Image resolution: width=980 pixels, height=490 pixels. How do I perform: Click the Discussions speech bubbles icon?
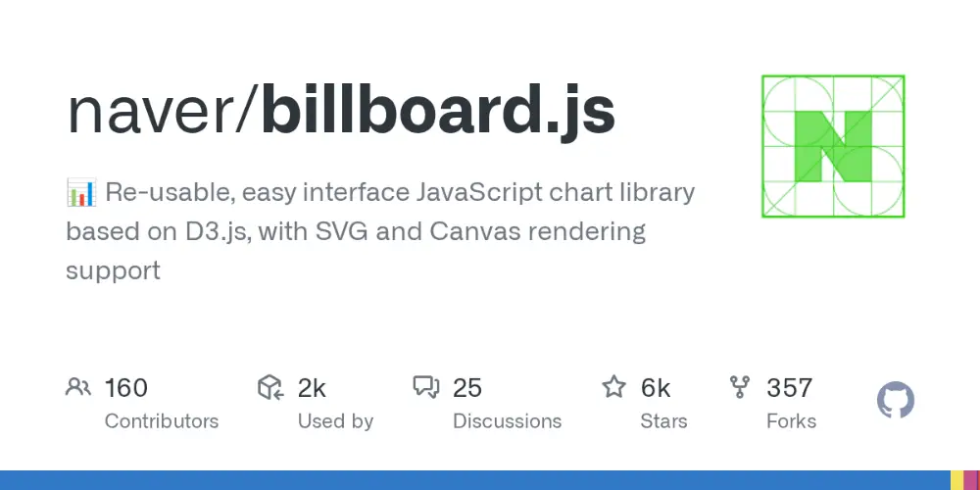click(x=426, y=387)
